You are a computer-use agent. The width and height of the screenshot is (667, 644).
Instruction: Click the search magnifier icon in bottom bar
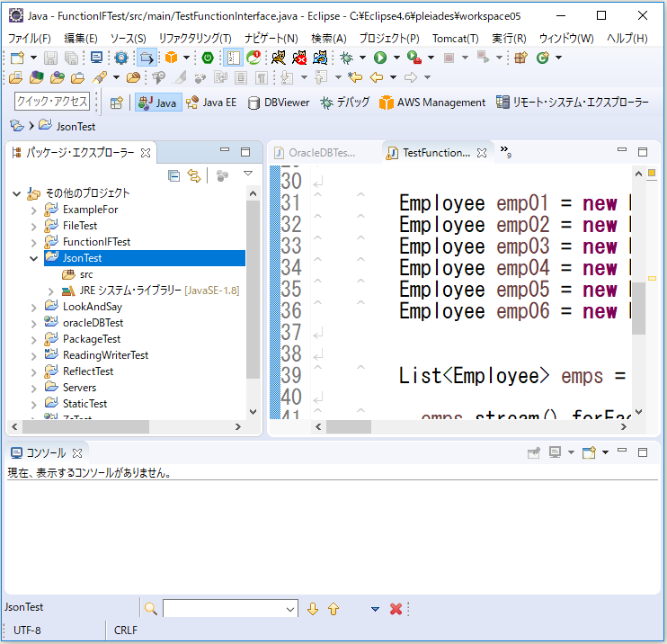151,609
